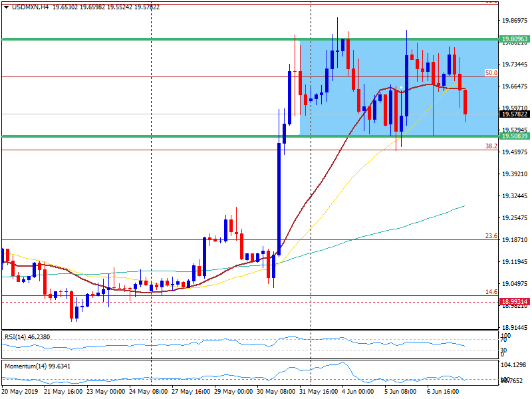Select the USDMXN,H4 chart title label
Viewport: 532px width, 399px height.
coord(30,6)
